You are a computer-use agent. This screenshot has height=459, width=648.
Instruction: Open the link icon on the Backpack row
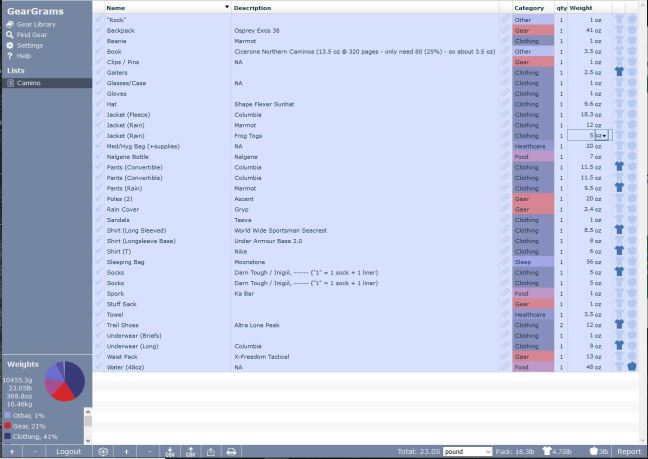click(505, 30)
